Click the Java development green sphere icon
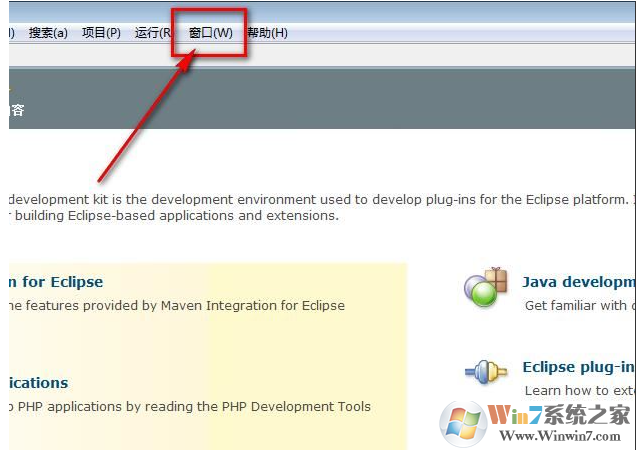 (x=485, y=290)
